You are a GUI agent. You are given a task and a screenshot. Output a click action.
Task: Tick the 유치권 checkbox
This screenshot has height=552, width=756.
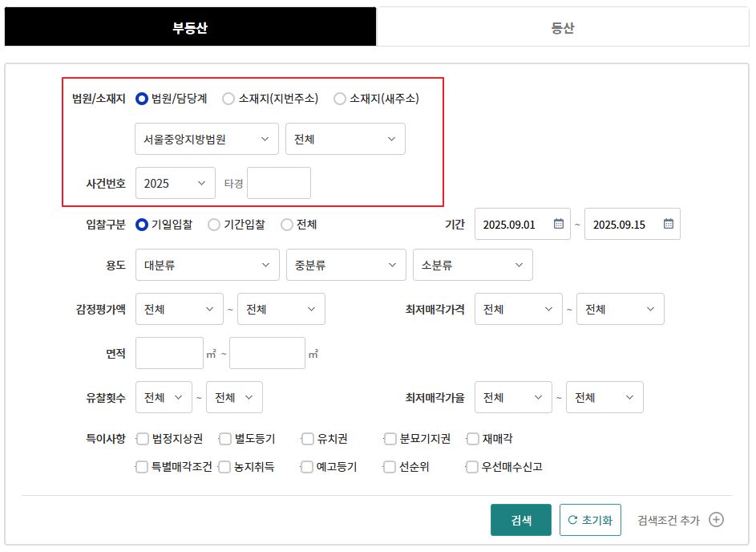point(308,439)
